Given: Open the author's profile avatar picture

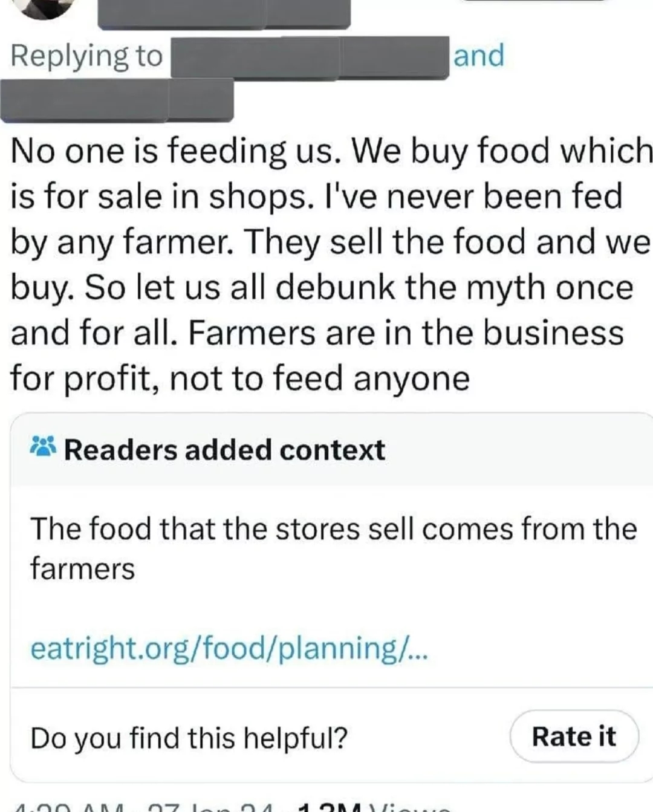Looking at the screenshot, I should 44,7.
